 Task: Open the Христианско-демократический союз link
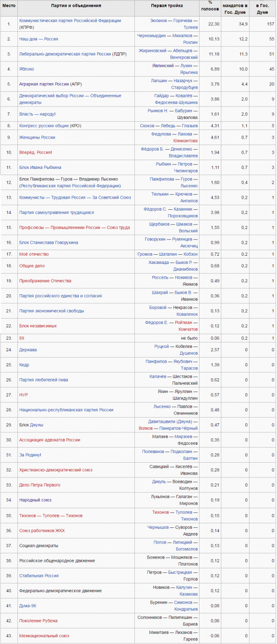coord(56,470)
